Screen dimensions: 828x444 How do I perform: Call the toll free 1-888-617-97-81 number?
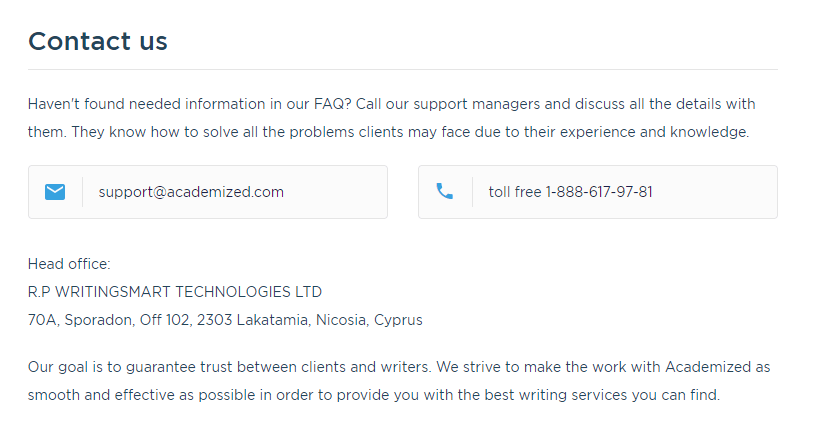(570, 192)
